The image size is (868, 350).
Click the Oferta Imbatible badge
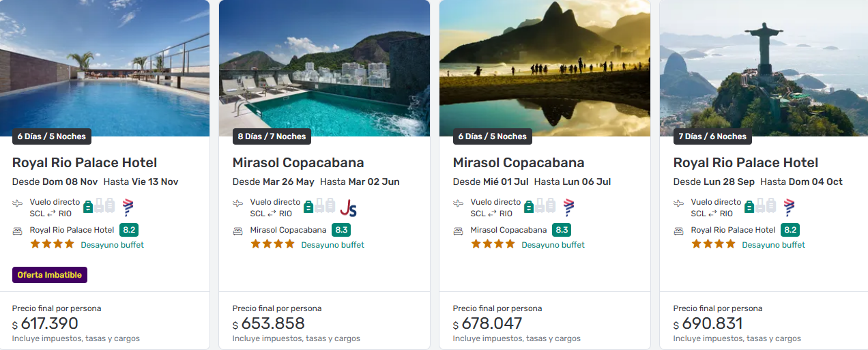[50, 275]
